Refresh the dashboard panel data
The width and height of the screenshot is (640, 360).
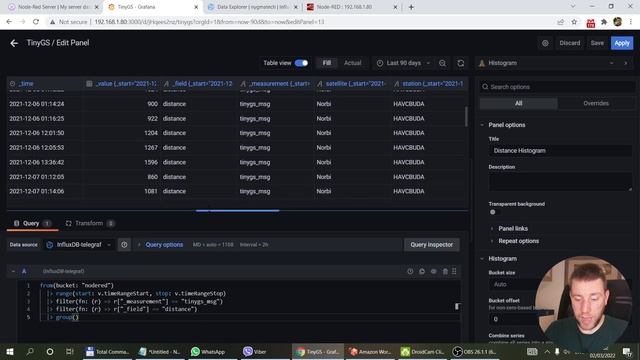[461, 63]
